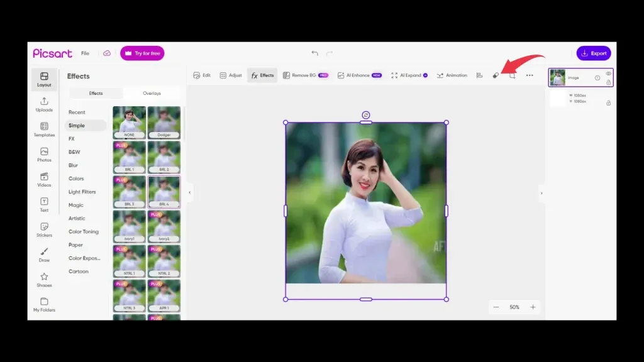Open the Stickers panel

pos(44,230)
